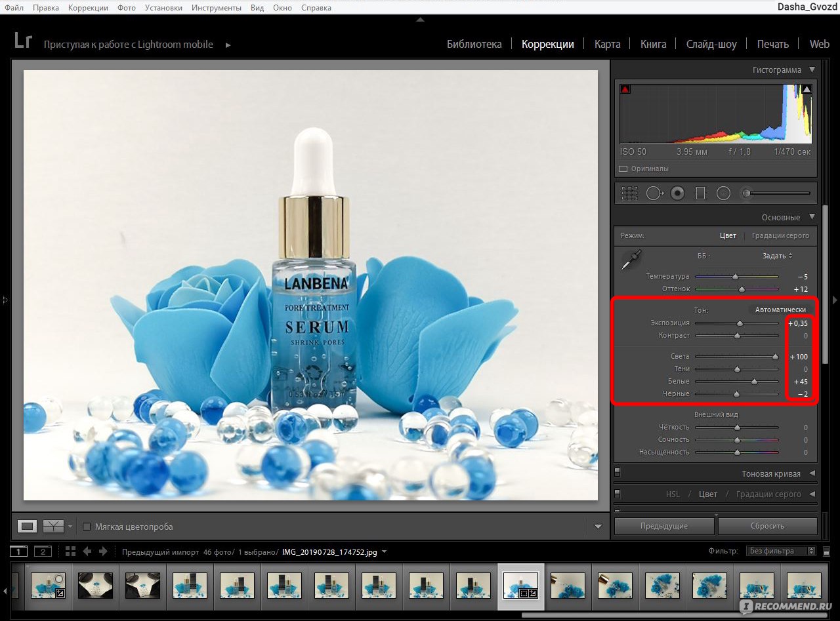Image resolution: width=840 pixels, height=621 pixels.
Task: Select the Spot Removal tool
Action: coord(654,193)
